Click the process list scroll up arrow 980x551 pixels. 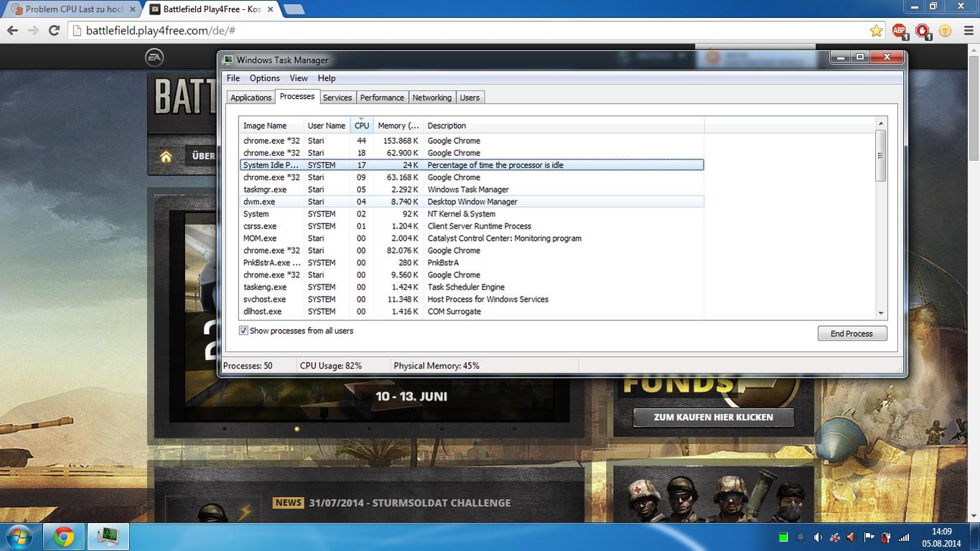(881, 124)
